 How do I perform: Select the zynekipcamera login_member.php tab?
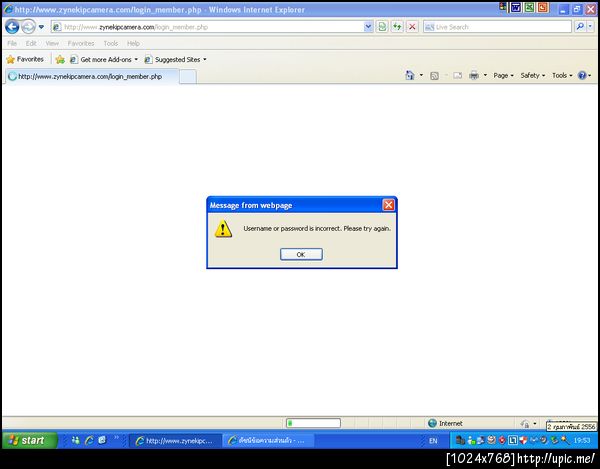[92, 77]
